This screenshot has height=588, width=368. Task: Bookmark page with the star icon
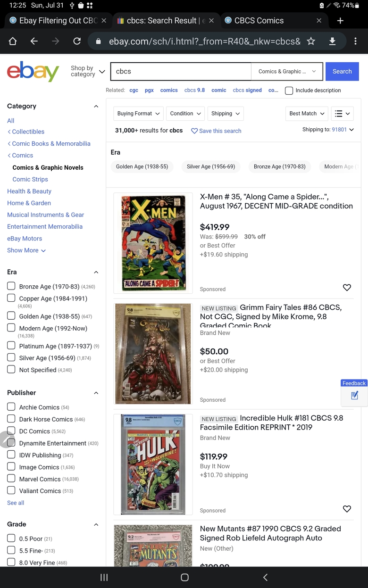pos(311,41)
